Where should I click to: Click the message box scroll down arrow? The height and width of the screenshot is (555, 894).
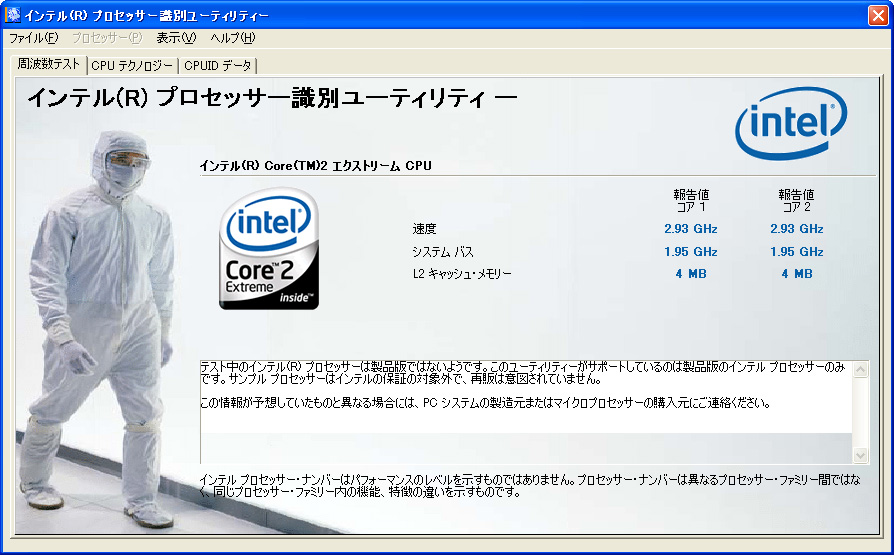[860, 455]
